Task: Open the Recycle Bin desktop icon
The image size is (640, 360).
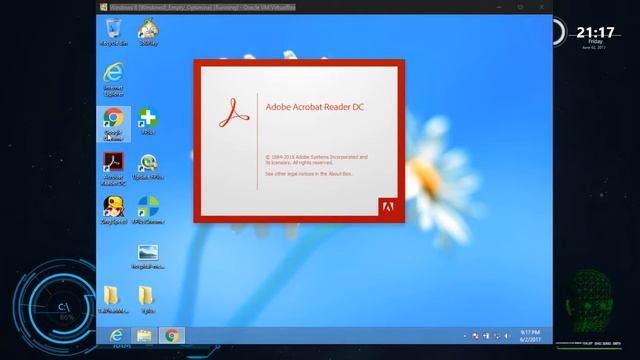Action: click(x=113, y=31)
